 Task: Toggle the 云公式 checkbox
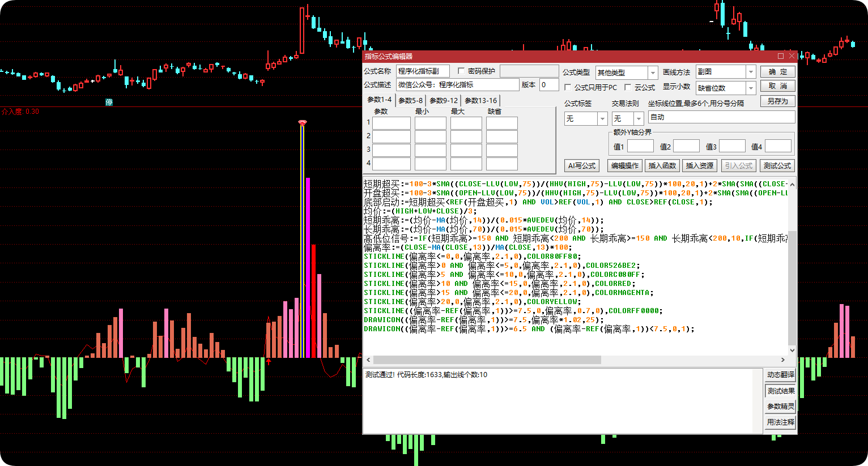coord(628,87)
